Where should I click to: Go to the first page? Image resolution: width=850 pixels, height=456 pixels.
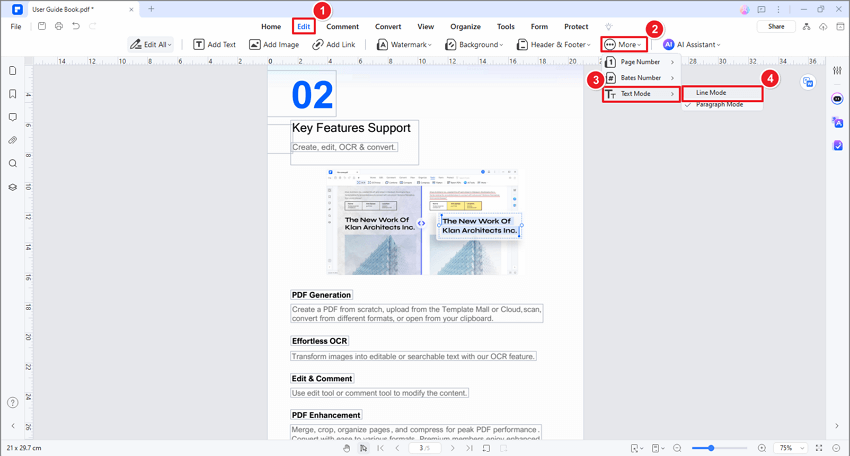[381, 448]
